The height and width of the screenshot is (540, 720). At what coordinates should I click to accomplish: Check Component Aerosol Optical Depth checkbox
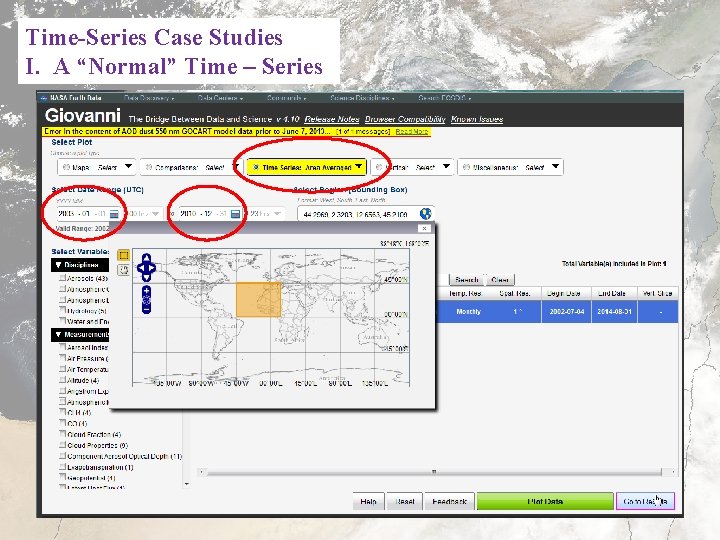pyautogui.click(x=62, y=456)
